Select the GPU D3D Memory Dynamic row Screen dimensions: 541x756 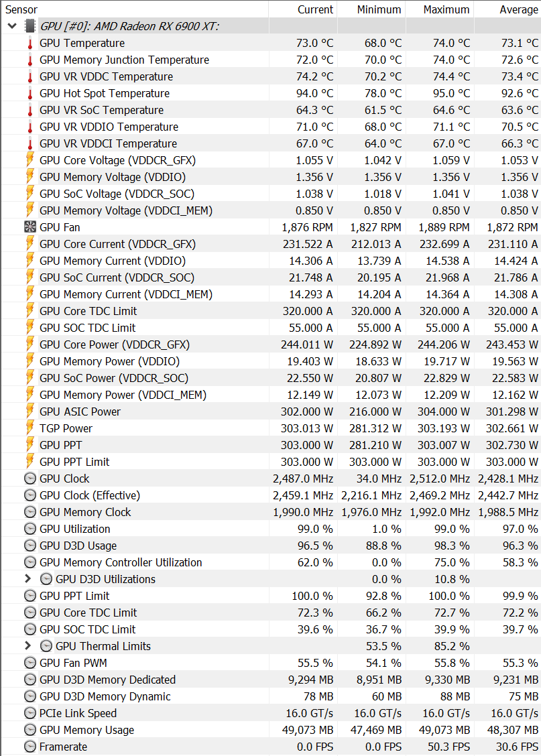tap(271, 696)
